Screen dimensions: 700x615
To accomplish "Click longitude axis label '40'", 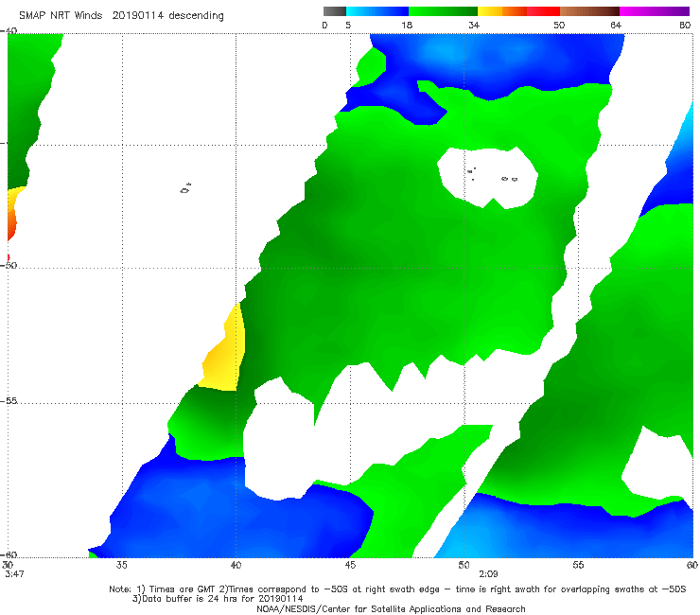I will (236, 565).
